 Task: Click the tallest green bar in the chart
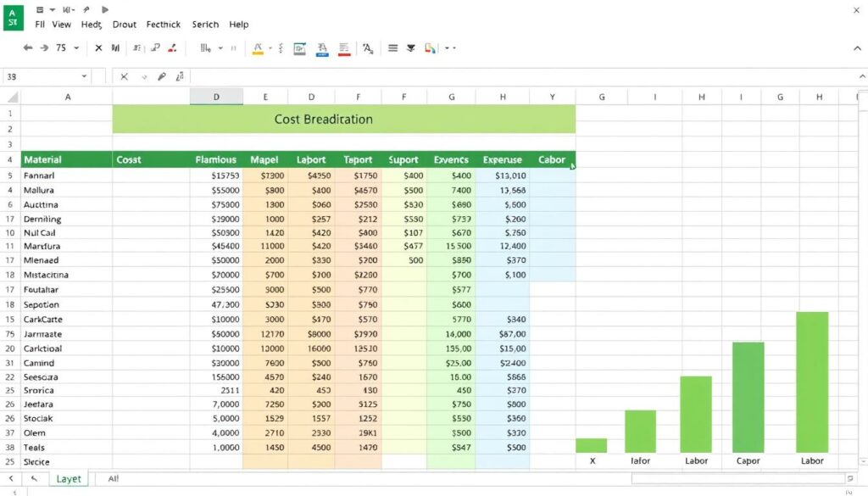812,382
